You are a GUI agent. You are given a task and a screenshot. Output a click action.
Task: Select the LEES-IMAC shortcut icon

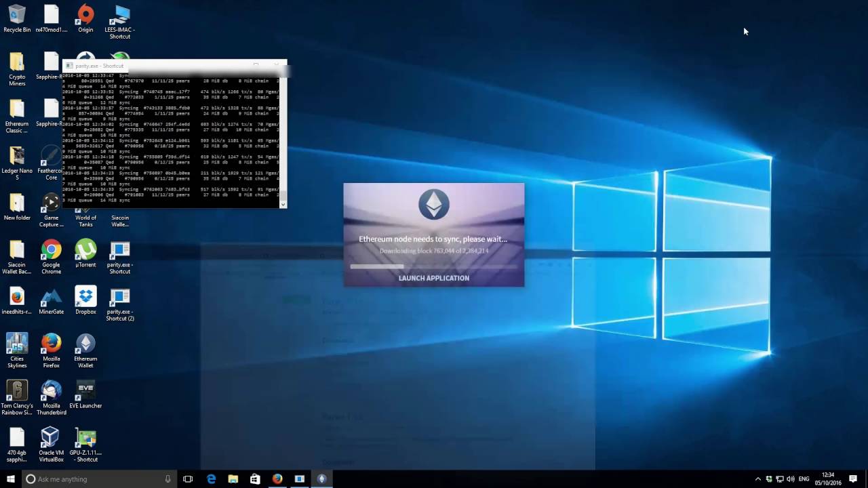coord(120,22)
